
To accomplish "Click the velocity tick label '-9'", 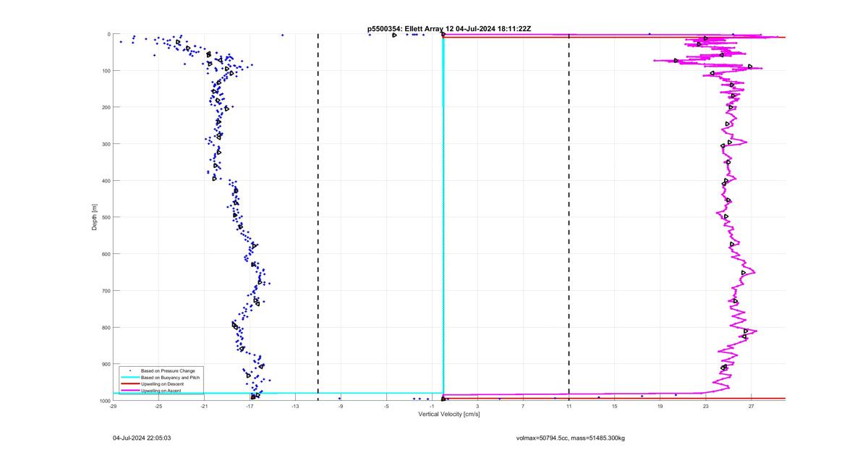I will pos(341,407).
